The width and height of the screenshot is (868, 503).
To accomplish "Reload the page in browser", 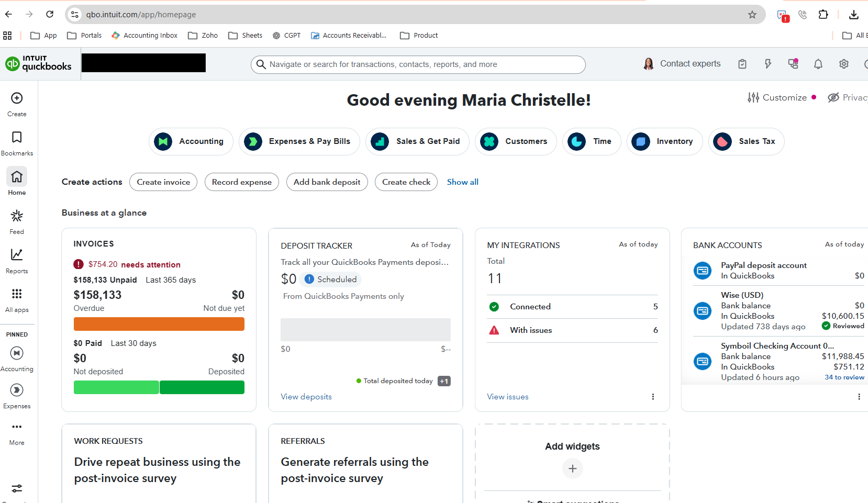I will [50, 14].
